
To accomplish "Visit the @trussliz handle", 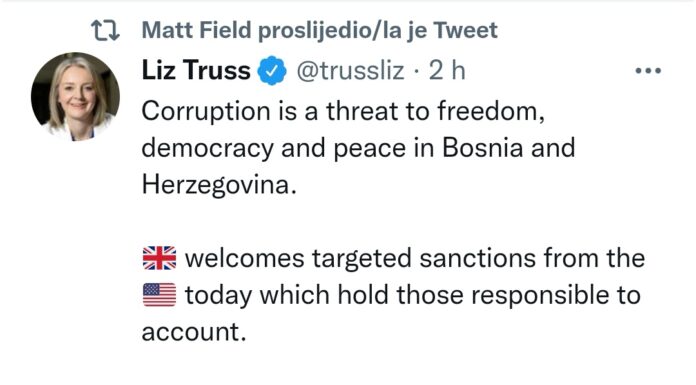I will [x=351, y=71].
